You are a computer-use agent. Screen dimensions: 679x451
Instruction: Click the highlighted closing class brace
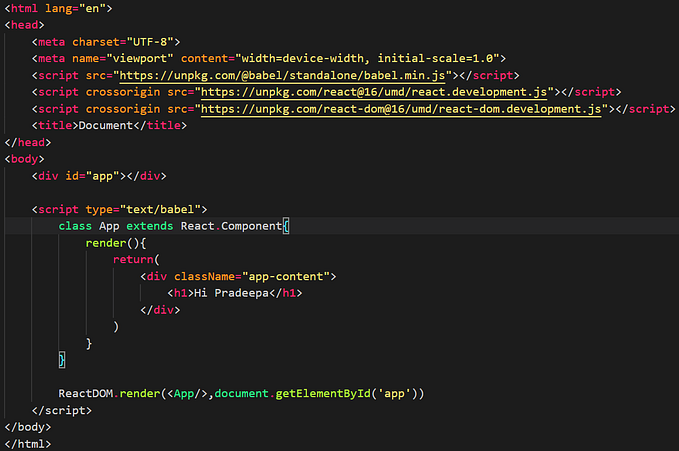point(61,360)
